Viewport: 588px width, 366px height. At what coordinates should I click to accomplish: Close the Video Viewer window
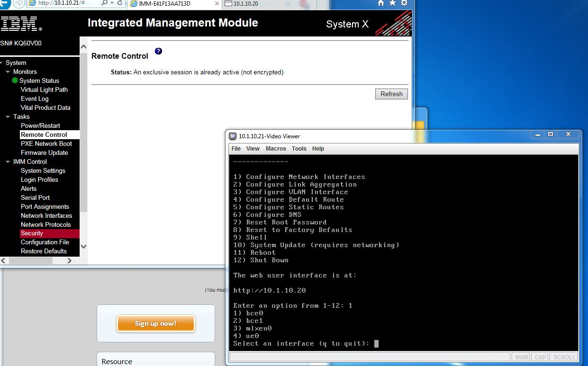click(568, 134)
